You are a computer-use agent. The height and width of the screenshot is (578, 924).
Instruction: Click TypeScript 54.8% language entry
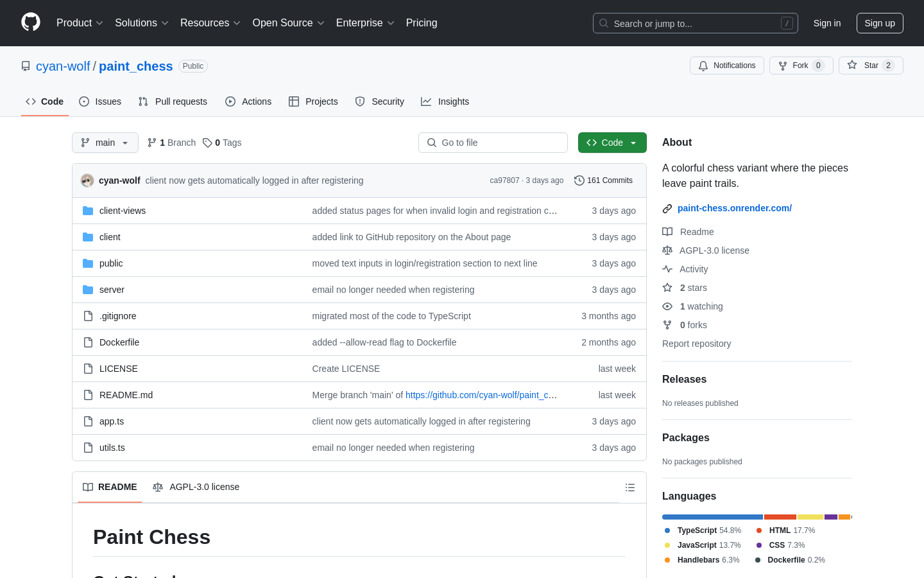click(703, 530)
